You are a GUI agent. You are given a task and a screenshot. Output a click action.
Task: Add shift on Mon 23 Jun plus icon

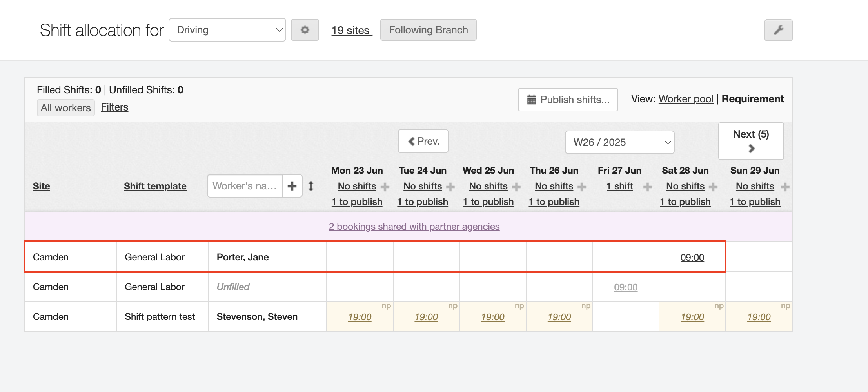click(x=385, y=187)
